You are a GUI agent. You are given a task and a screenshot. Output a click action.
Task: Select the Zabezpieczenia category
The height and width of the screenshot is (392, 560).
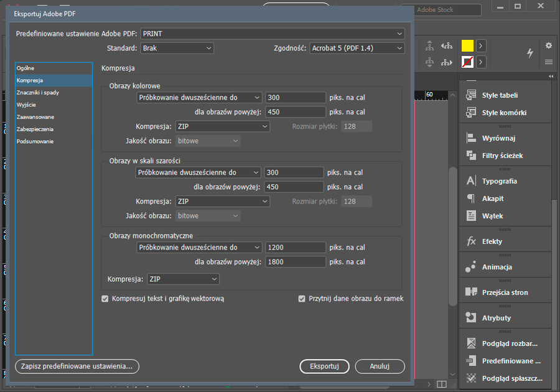coord(54,129)
